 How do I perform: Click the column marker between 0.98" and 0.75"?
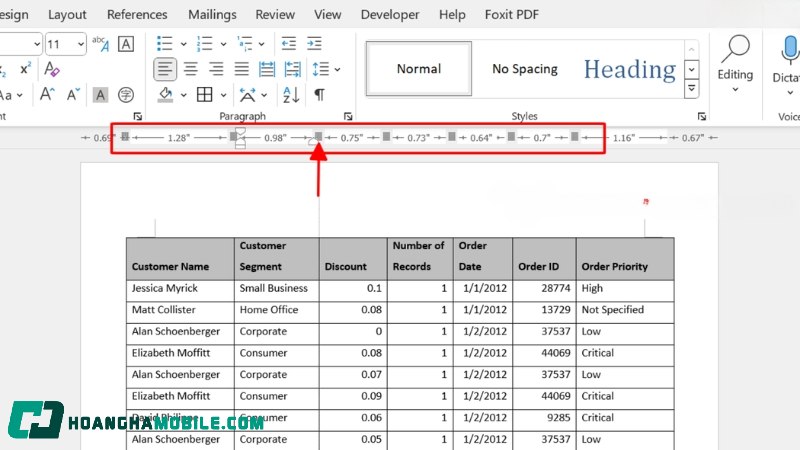319,136
